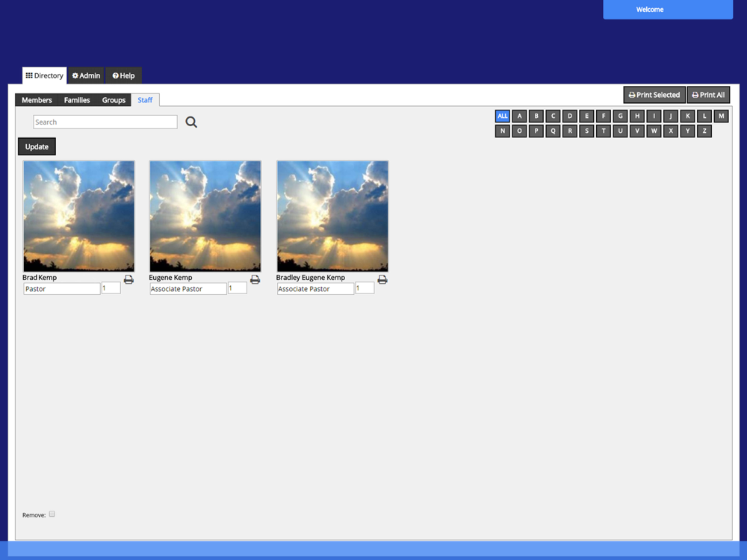Open Eugene Kemp's photo thumbnail
Screen dimensions: 747x560
(x=205, y=217)
